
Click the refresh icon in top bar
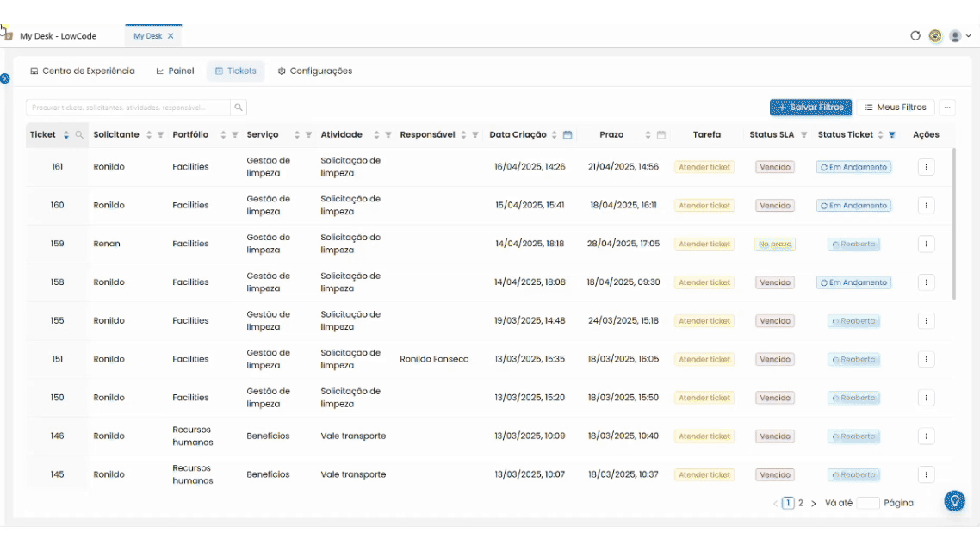(x=915, y=35)
